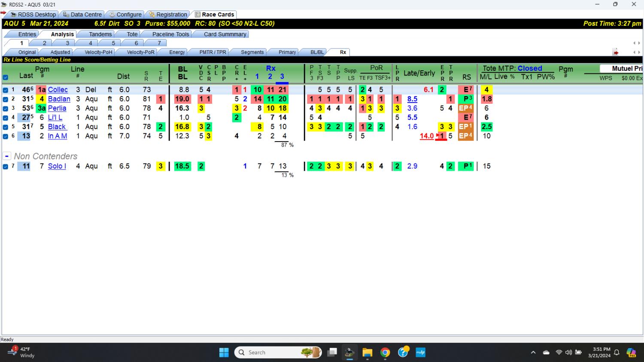Uncheck the checkbox for horse 5 Black
The image size is (644, 362).
pyautogui.click(x=6, y=127)
